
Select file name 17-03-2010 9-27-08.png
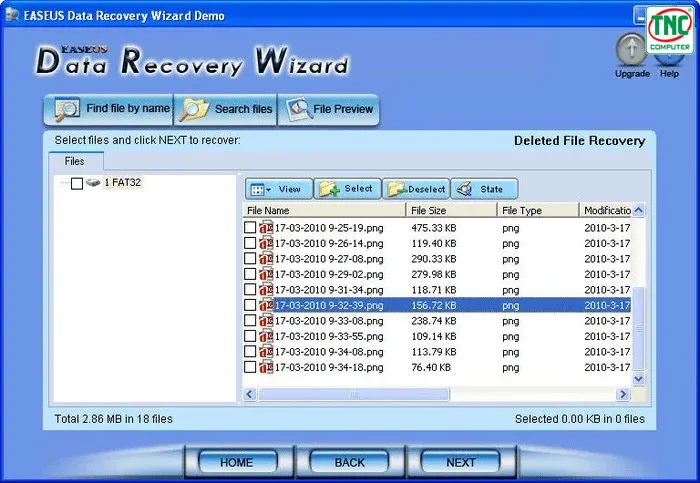click(329, 259)
